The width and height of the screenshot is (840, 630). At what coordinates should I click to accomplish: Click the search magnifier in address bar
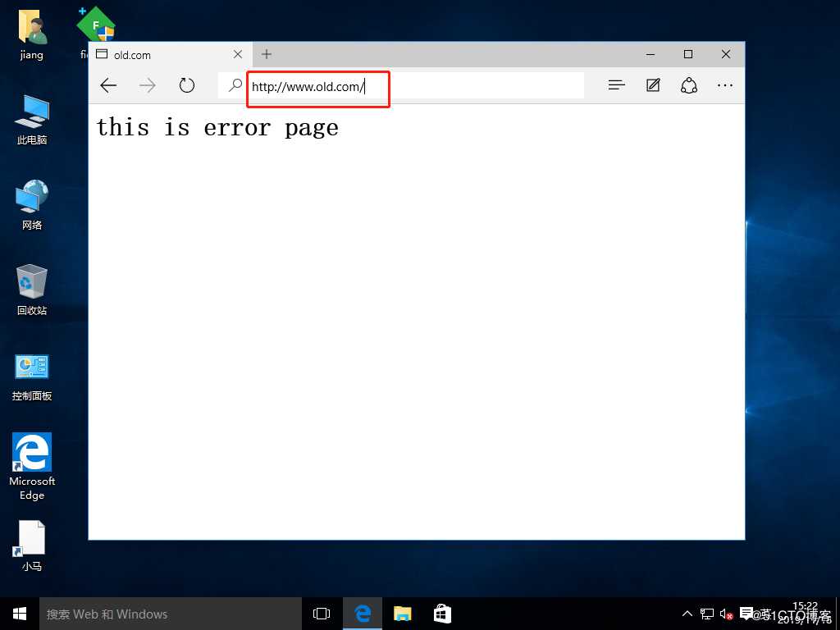click(x=235, y=85)
